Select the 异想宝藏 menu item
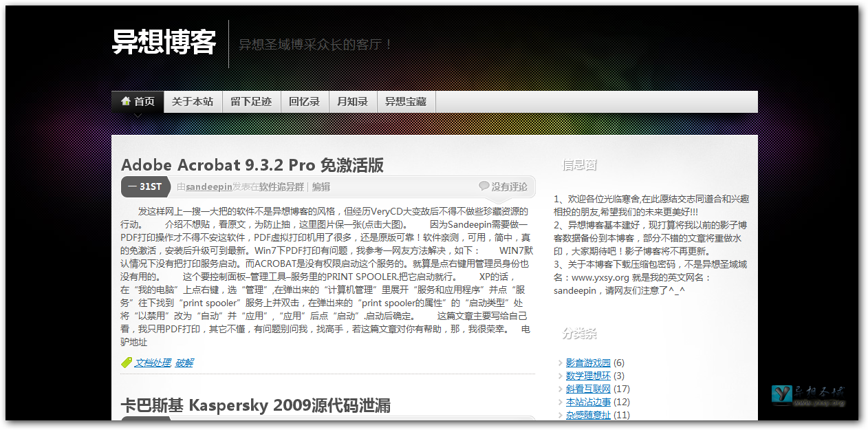The height and width of the screenshot is (430, 868). (406, 102)
